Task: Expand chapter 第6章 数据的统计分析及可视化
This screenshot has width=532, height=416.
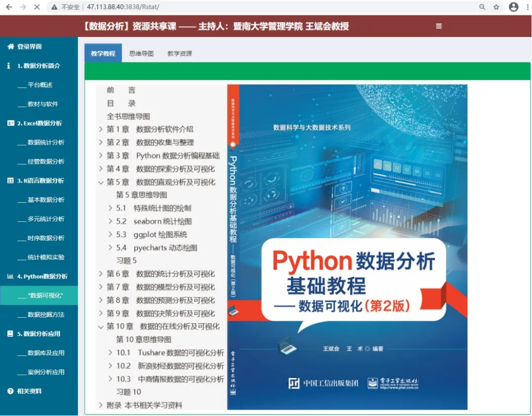Action: coord(101,274)
